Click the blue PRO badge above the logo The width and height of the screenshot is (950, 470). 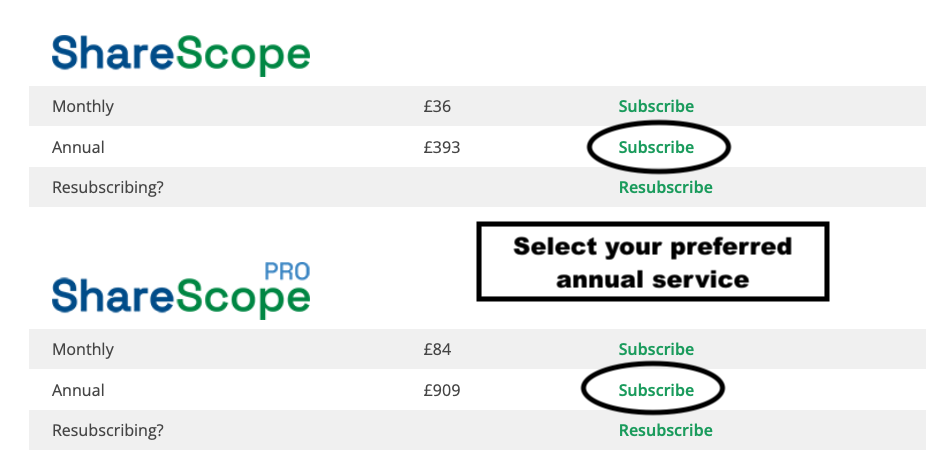(287, 270)
